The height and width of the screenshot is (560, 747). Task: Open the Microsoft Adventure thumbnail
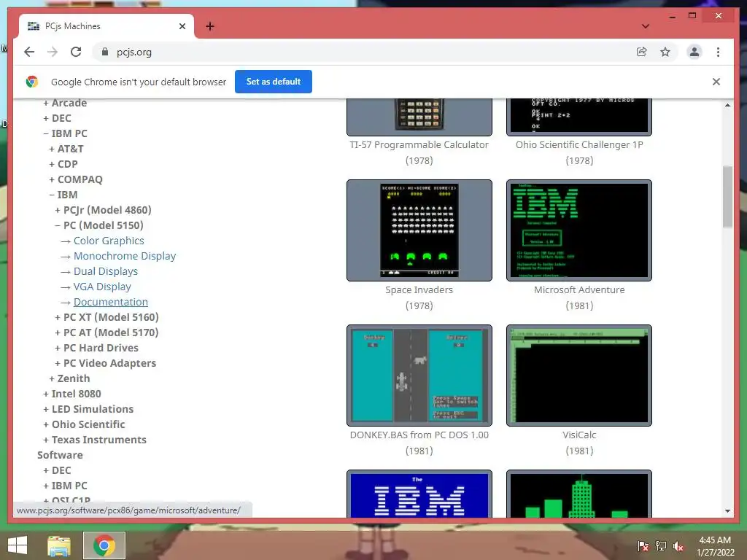[x=579, y=230]
